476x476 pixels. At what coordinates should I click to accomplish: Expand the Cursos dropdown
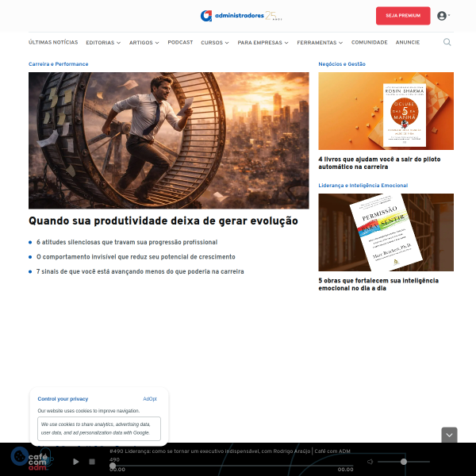(215, 43)
